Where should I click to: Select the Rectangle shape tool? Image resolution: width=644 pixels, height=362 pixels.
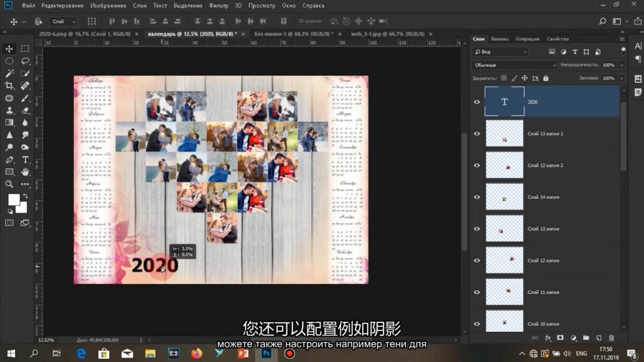[9, 172]
